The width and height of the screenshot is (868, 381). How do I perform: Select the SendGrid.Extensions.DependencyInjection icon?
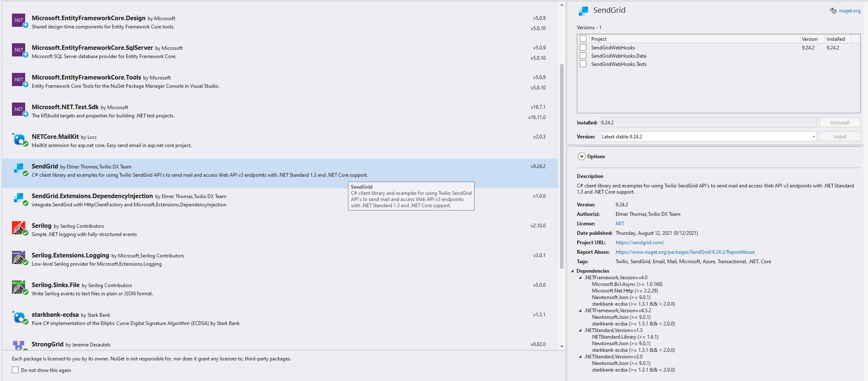(x=19, y=199)
